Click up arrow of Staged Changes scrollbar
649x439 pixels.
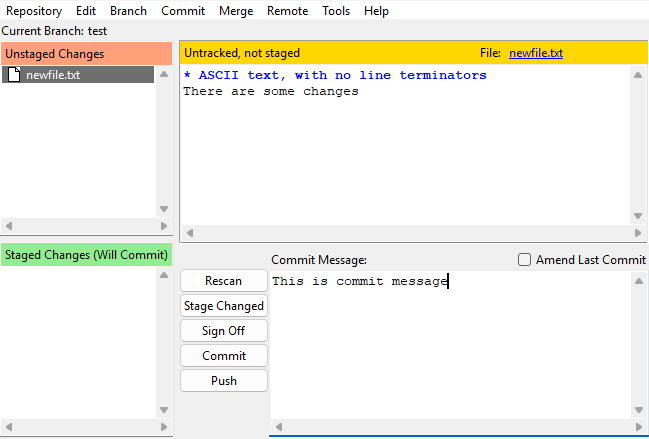coord(164,275)
